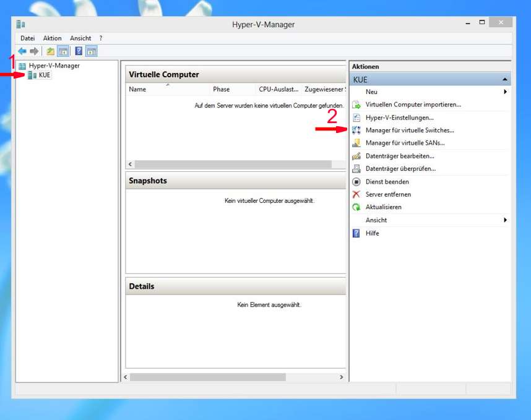This screenshot has width=531, height=420.
Task: Click the red X Server entfernen icon
Action: 356,194
